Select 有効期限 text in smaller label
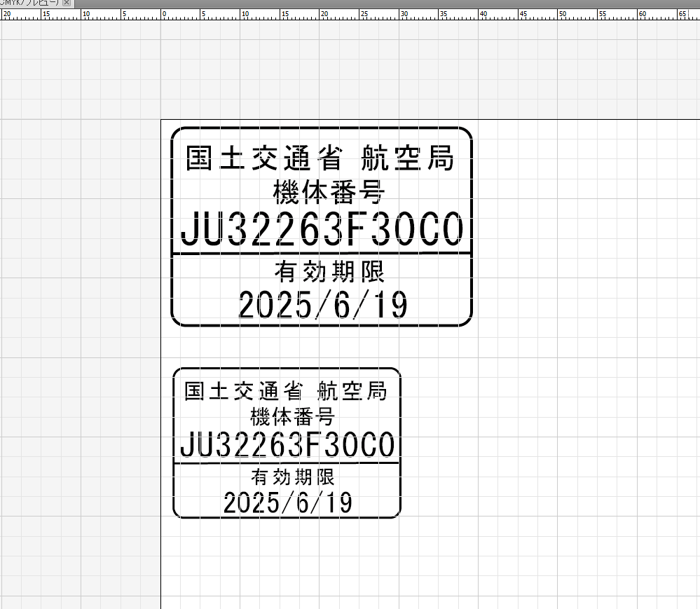This screenshot has height=609, width=700. tap(292, 477)
